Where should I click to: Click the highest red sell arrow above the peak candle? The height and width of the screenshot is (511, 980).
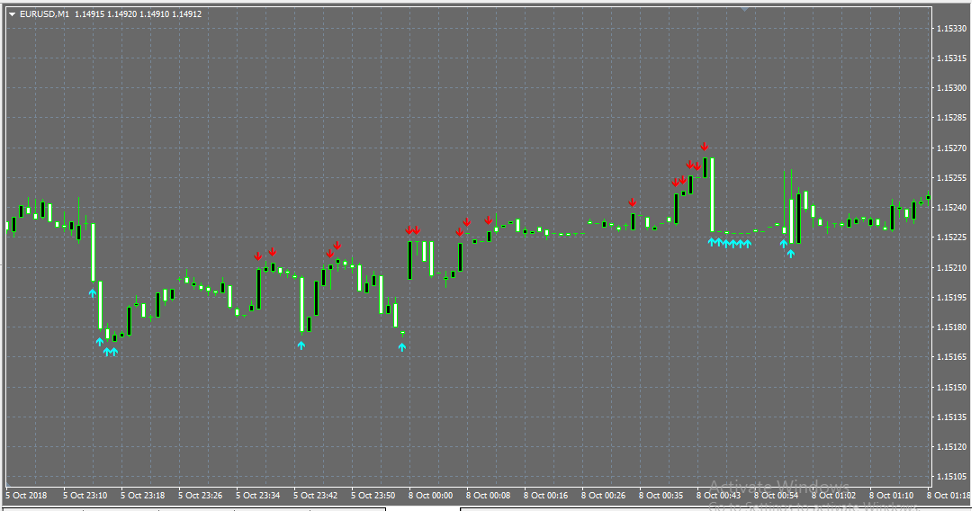point(705,147)
